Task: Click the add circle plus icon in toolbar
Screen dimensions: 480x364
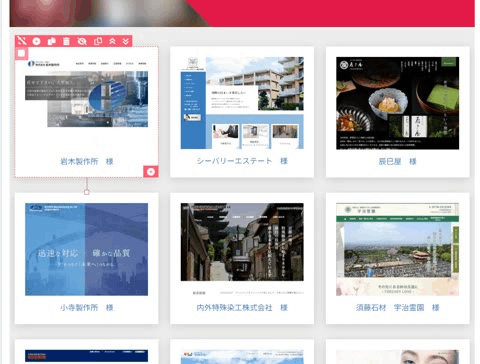Action: click(37, 41)
